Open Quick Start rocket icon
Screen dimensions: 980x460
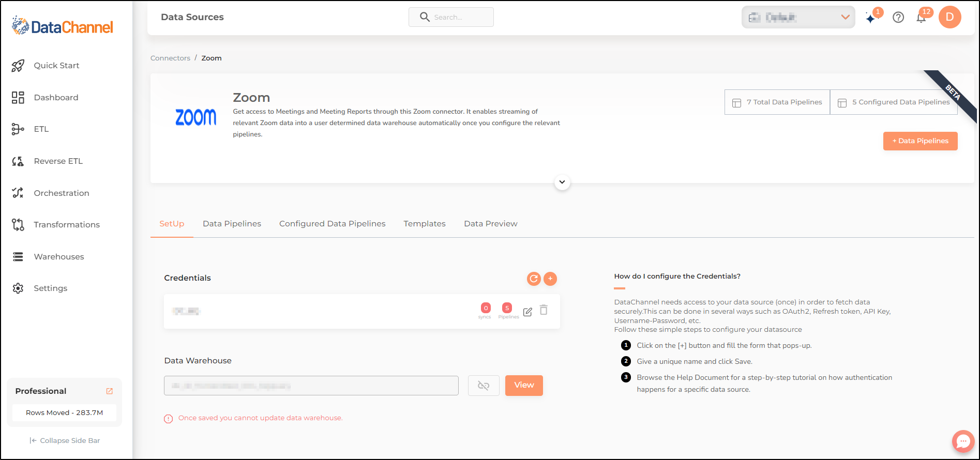pos(18,66)
